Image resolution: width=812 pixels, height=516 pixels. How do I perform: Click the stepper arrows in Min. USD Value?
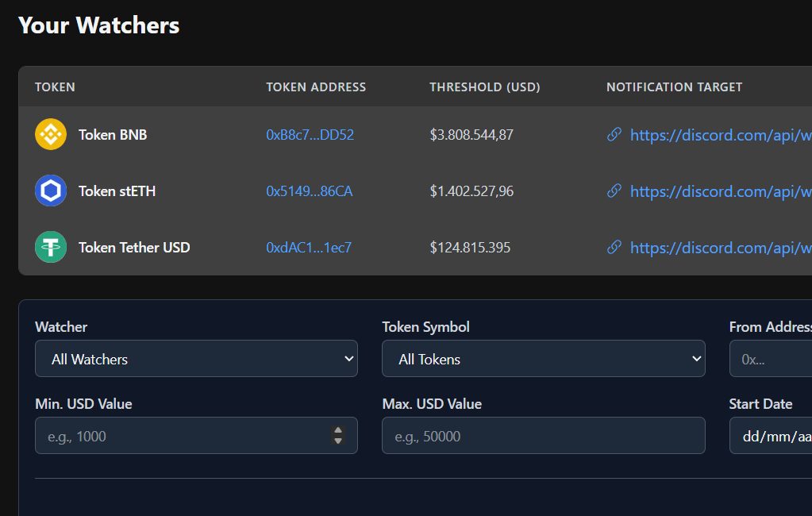pos(340,435)
